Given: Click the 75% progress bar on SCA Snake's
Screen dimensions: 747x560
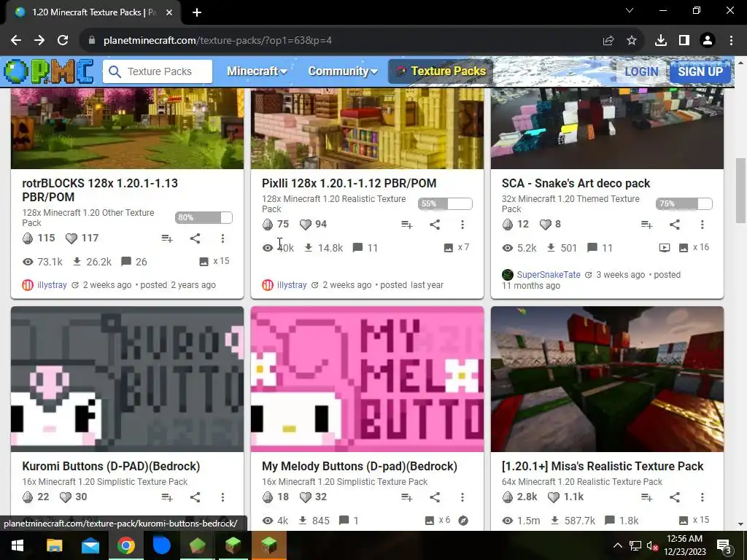Looking at the screenshot, I should pos(684,204).
